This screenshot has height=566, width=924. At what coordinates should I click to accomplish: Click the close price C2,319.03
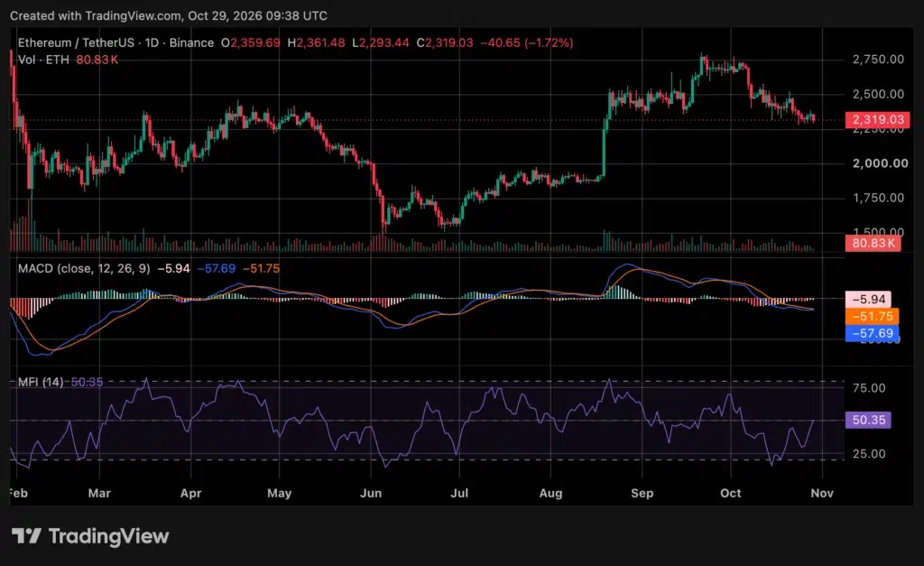445,42
